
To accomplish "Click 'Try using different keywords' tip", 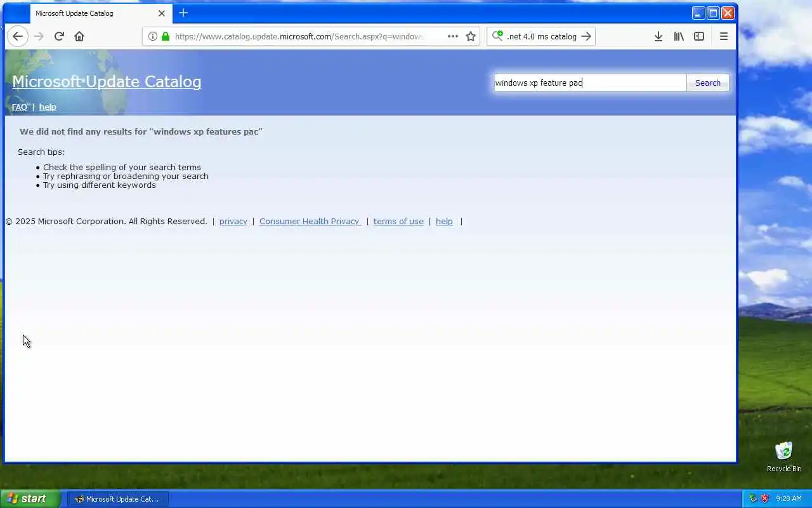I will pos(99,185).
